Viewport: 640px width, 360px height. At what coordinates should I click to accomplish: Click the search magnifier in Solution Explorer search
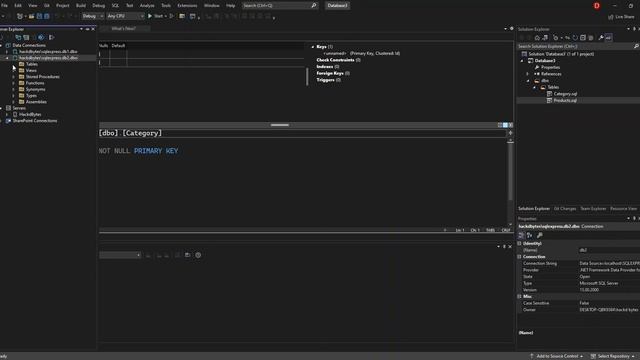click(x=636, y=47)
